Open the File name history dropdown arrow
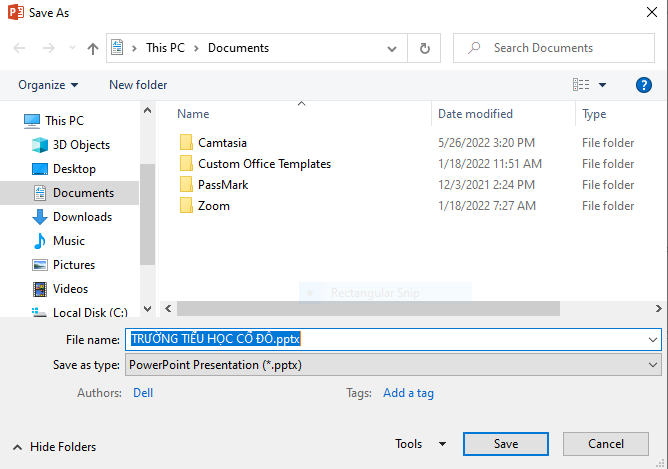668x469 pixels. pos(653,340)
